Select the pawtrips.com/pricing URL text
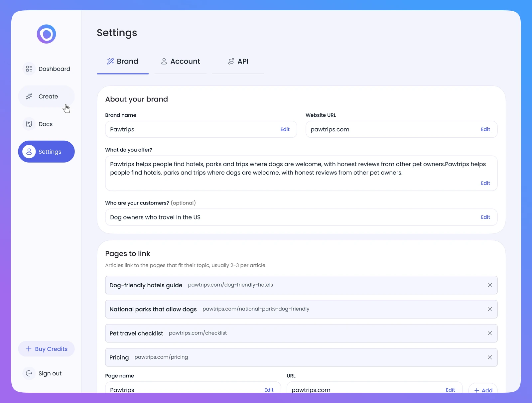This screenshot has width=532, height=403. 161,357
